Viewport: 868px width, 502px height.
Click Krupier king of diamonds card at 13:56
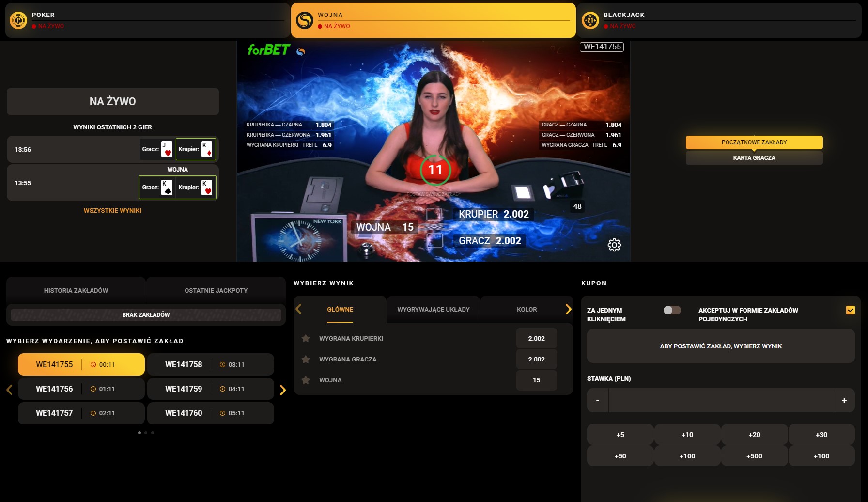(x=207, y=149)
